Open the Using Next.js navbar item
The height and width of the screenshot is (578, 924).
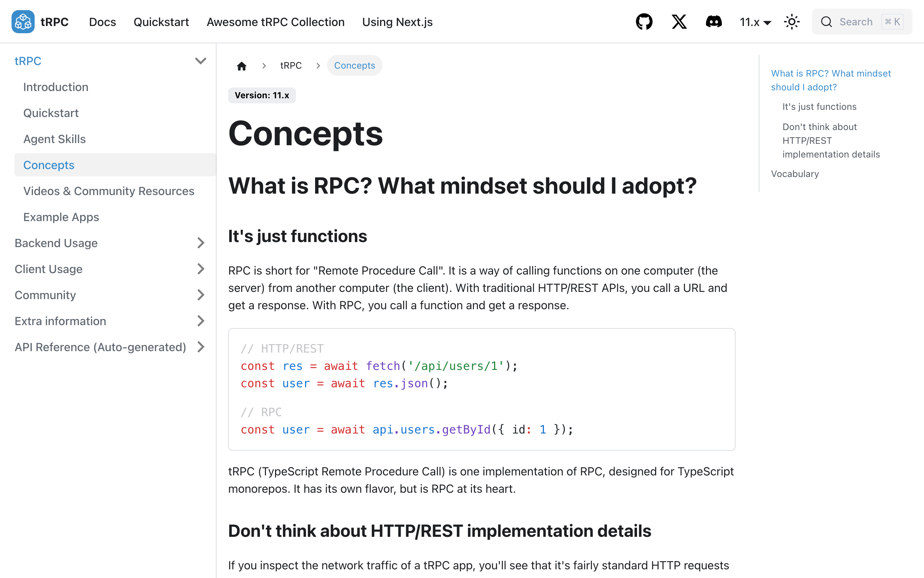(x=397, y=22)
